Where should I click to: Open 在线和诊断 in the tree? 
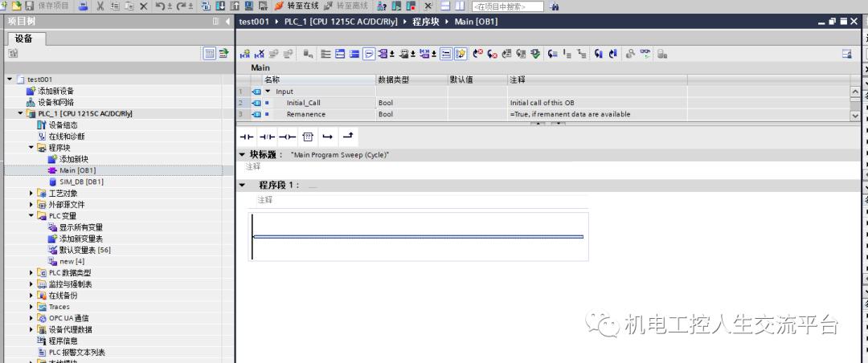[x=67, y=137]
